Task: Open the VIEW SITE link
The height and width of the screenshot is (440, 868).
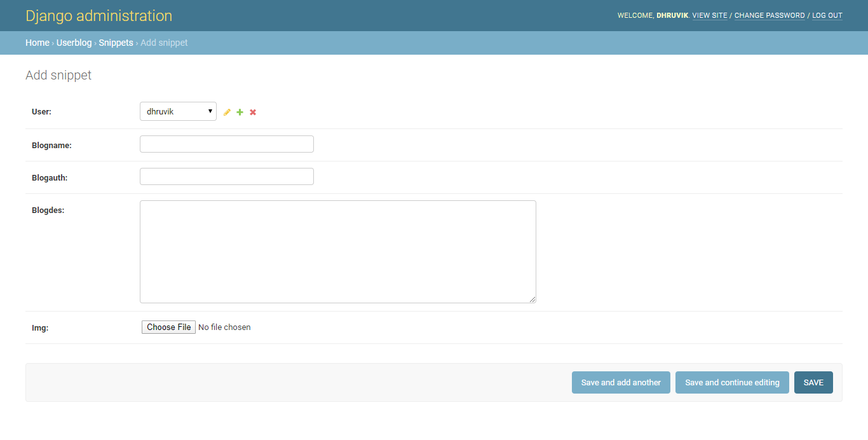Action: (710, 15)
